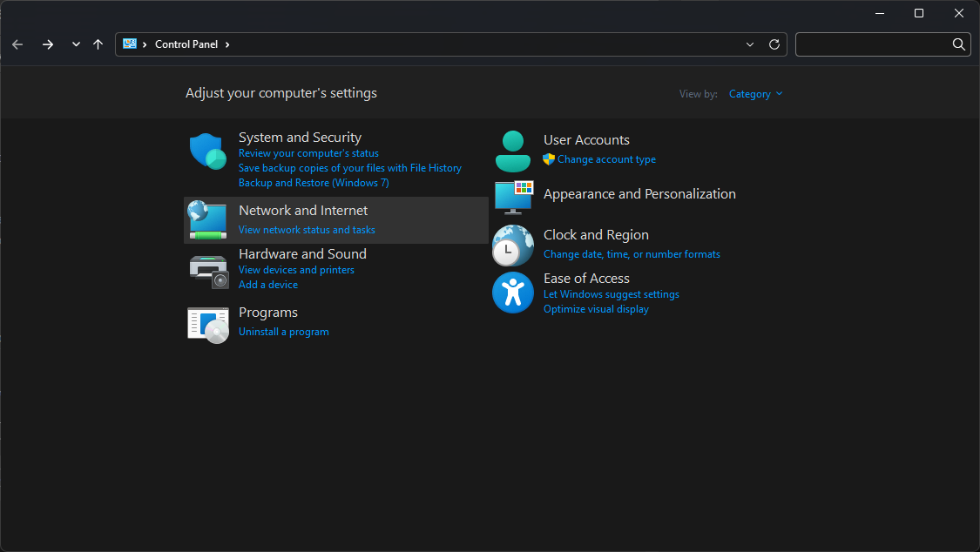
Task: Go up one level with up arrow
Action: [x=98, y=44]
